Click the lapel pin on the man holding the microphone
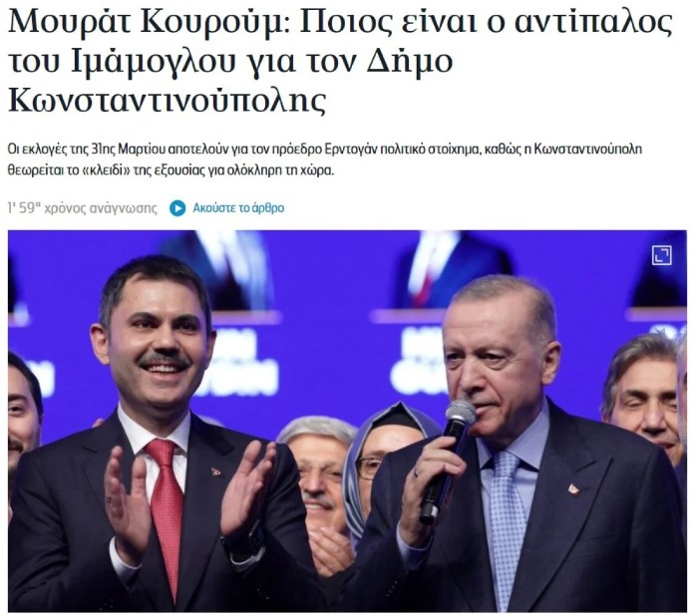The image size is (690, 616). [x=573, y=489]
